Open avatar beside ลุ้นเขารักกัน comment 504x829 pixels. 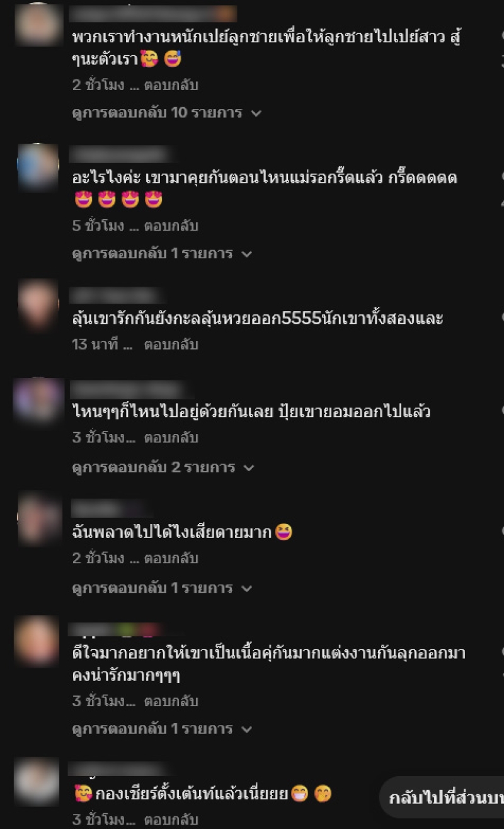click(x=38, y=305)
